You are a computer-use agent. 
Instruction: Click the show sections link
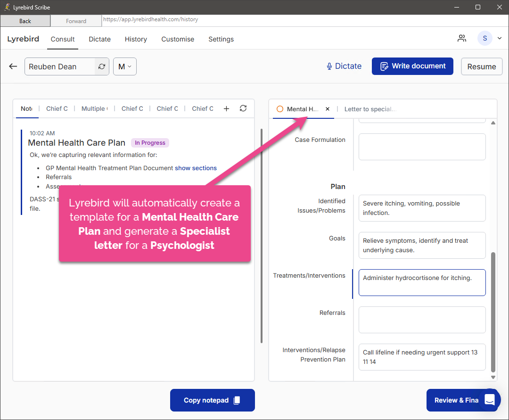coord(196,168)
